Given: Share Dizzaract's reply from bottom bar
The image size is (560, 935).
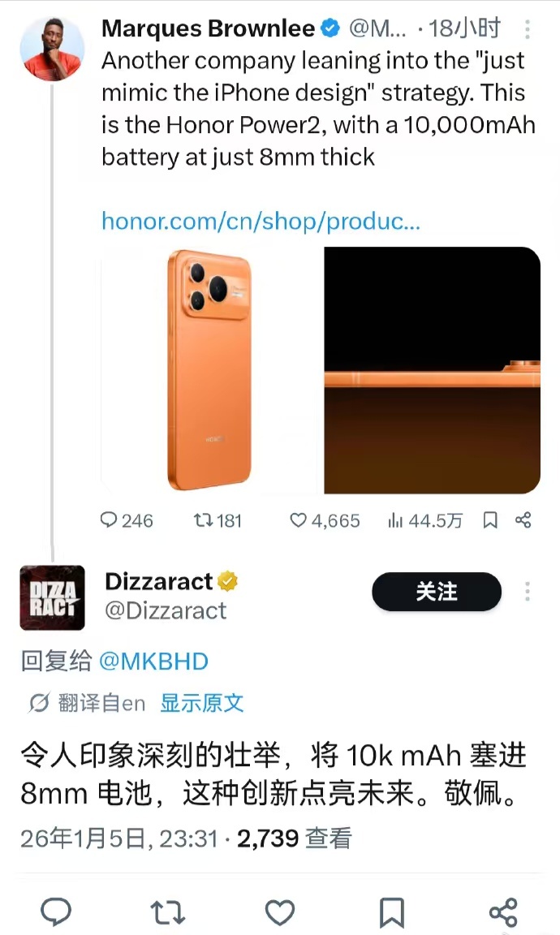Looking at the screenshot, I should click(503, 911).
